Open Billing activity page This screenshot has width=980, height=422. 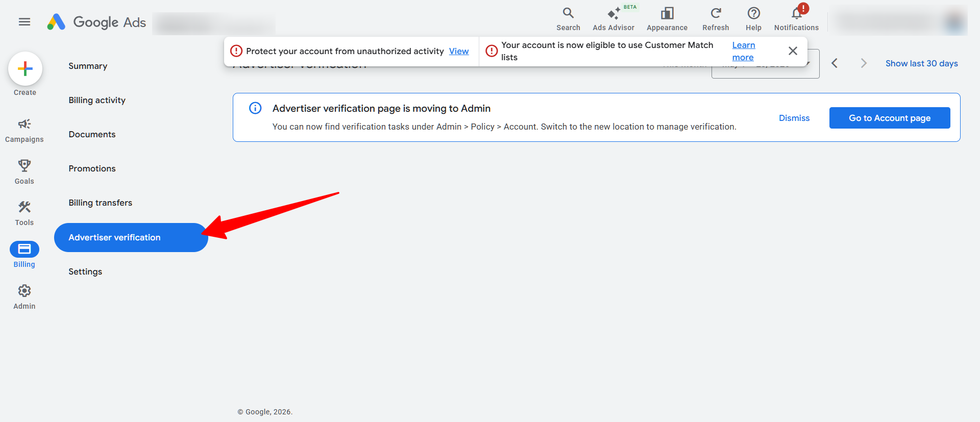[97, 100]
